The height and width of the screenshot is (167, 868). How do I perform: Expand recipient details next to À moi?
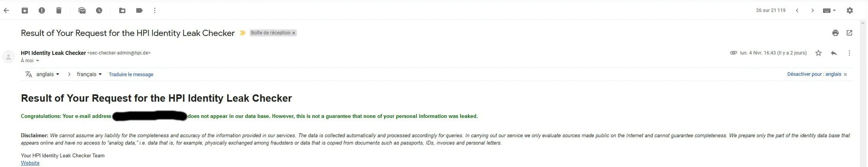38,61
